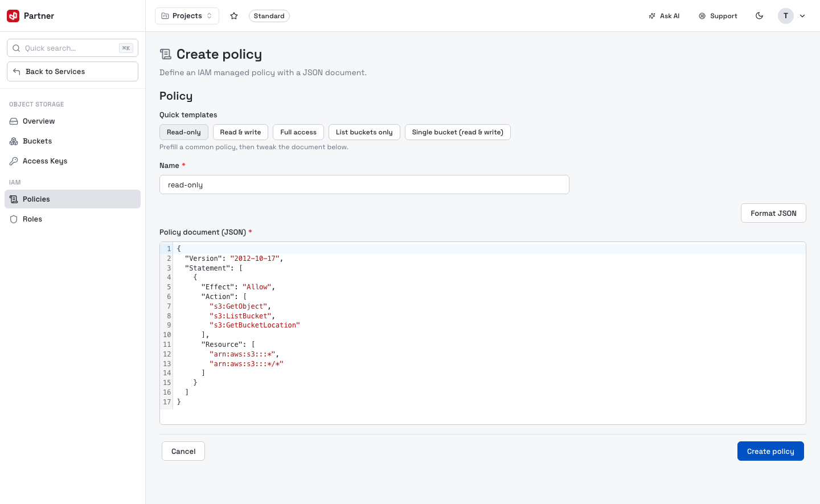820x504 pixels.
Task: Open Buckets in the sidebar
Action: coord(72,141)
